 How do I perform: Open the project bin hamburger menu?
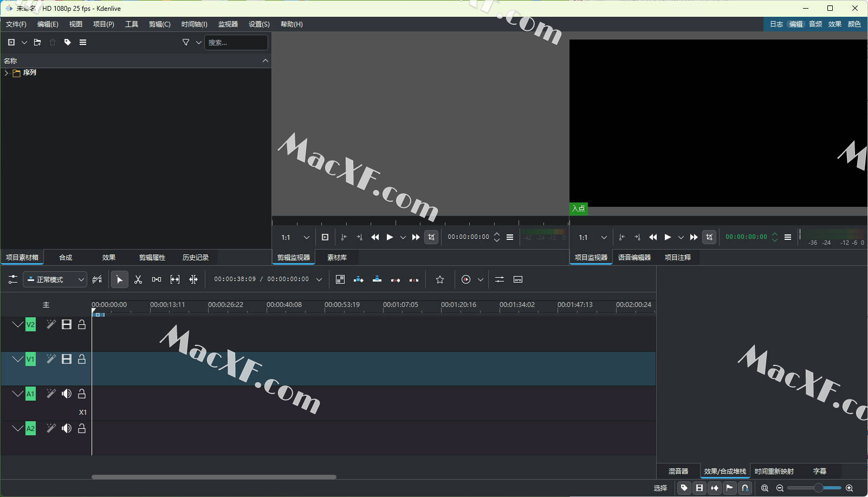[83, 42]
